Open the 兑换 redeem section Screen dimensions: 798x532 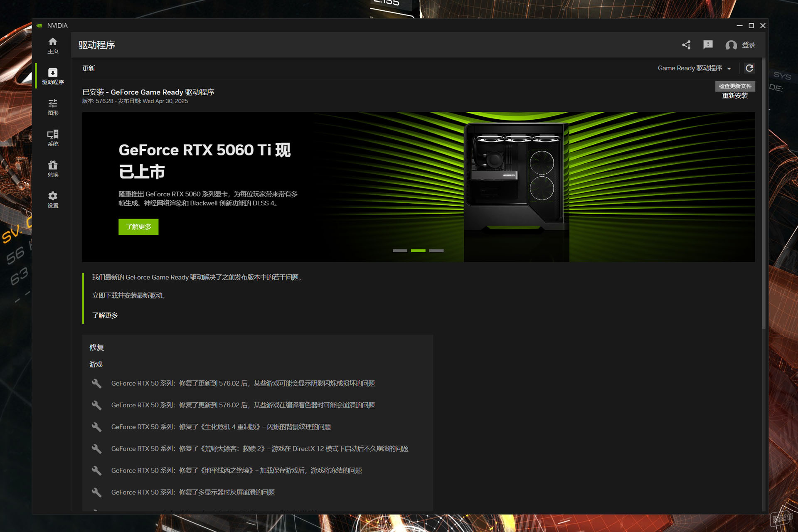53,169
